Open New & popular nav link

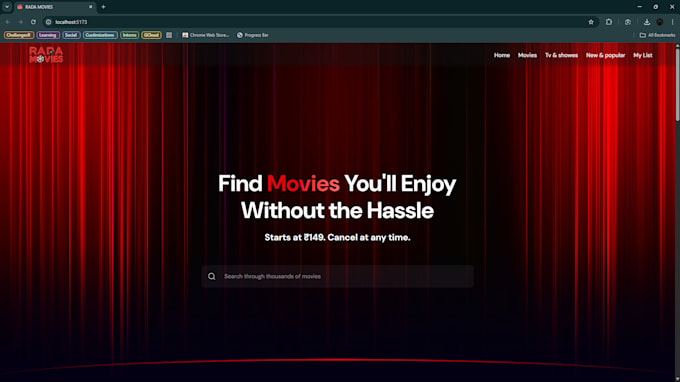tap(605, 55)
